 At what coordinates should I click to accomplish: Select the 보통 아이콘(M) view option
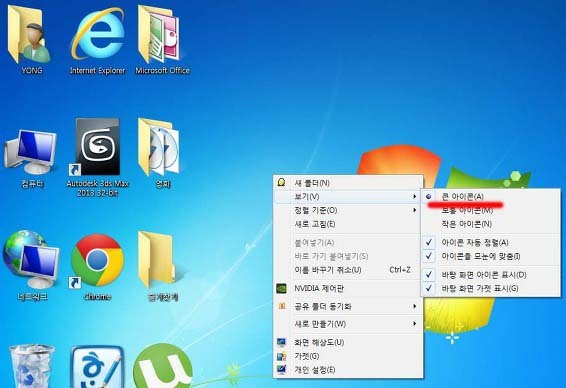(491, 210)
